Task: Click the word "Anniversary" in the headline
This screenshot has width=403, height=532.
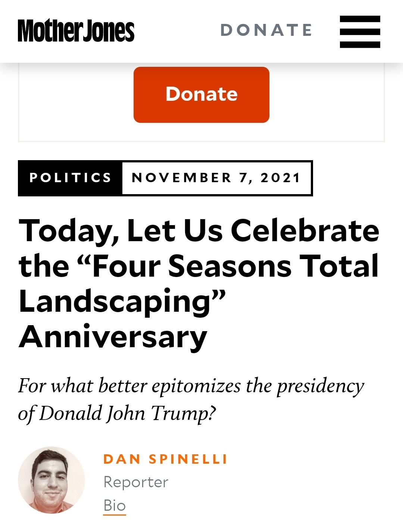Action: click(x=113, y=336)
